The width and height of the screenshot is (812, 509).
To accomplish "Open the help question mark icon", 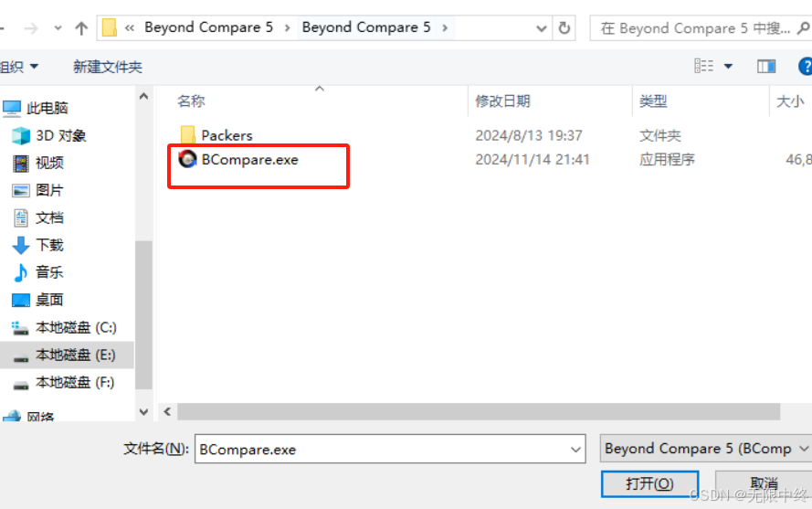I will pyautogui.click(x=806, y=67).
